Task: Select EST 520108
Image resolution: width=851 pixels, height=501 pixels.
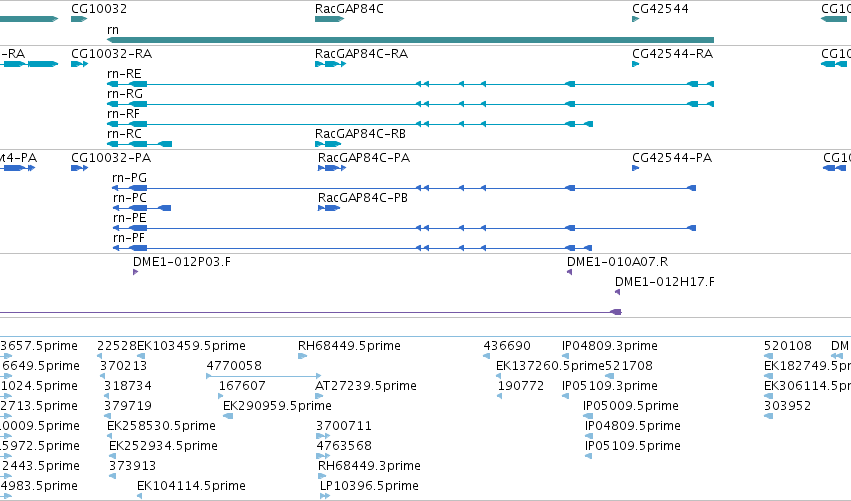Action: [x=788, y=346]
